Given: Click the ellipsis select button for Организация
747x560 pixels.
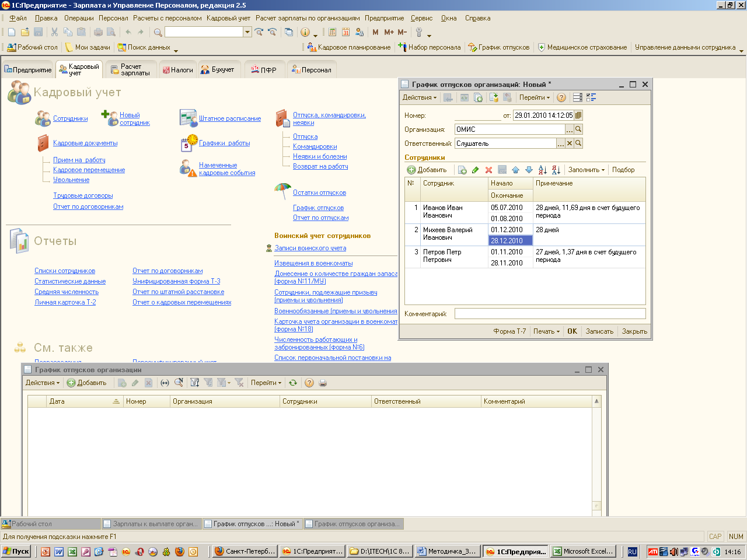Looking at the screenshot, I should point(570,129).
